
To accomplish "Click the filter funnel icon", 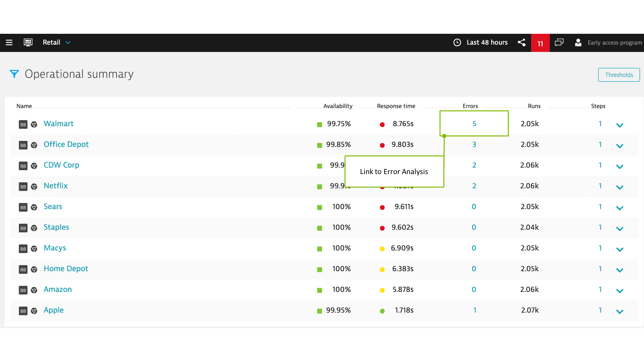I will (14, 74).
